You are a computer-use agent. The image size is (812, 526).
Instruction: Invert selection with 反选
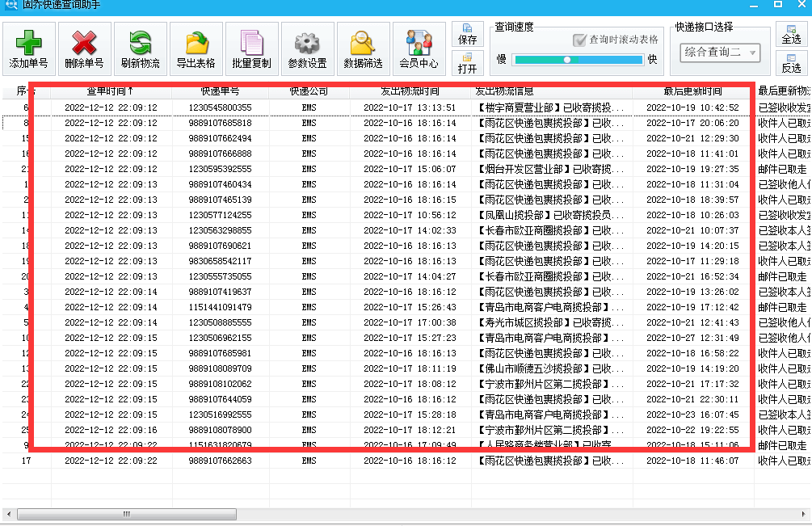791,63
